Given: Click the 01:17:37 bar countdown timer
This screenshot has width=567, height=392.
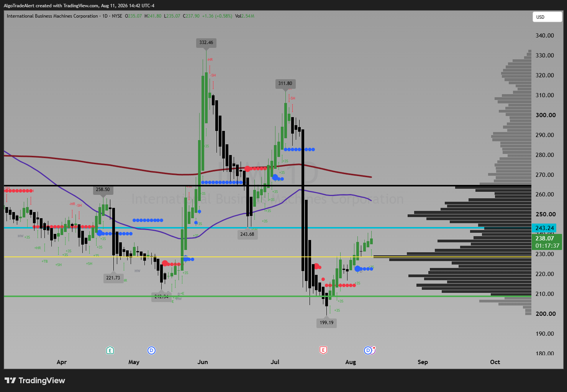Looking at the screenshot, I should 547,246.
